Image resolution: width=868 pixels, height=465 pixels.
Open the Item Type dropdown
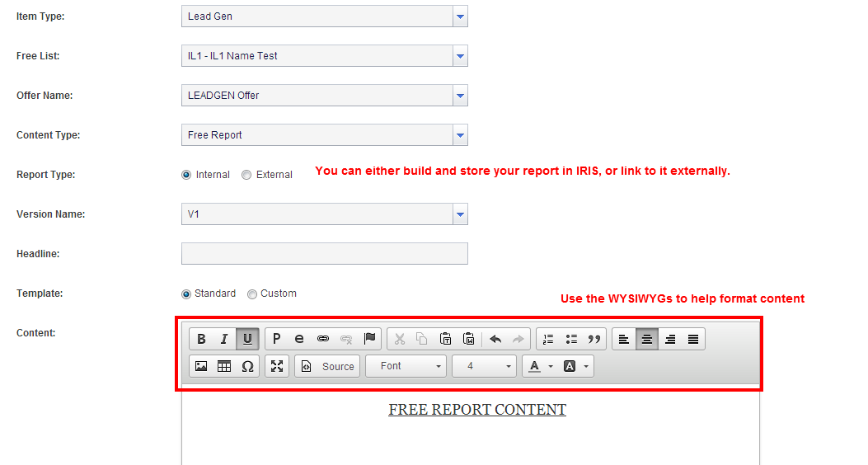[x=460, y=16]
